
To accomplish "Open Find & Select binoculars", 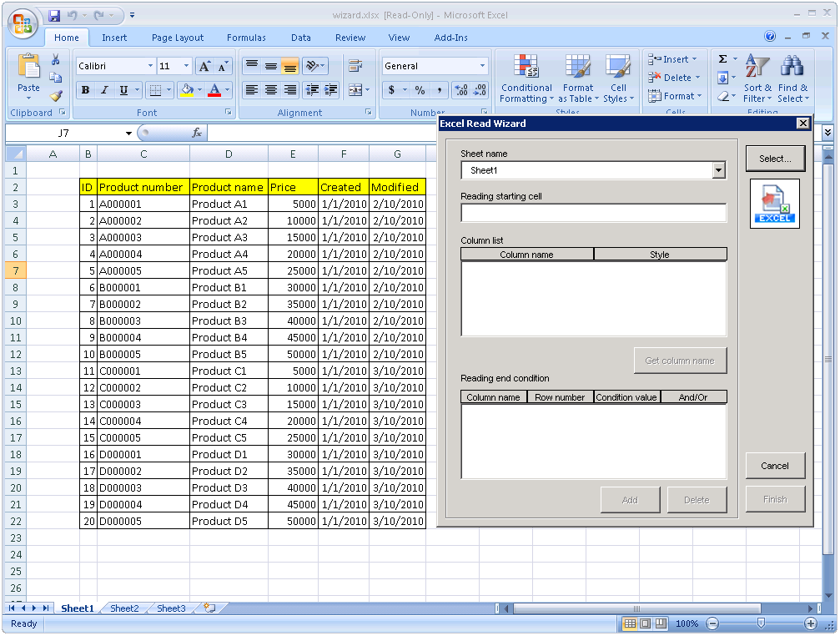I will click(x=792, y=67).
